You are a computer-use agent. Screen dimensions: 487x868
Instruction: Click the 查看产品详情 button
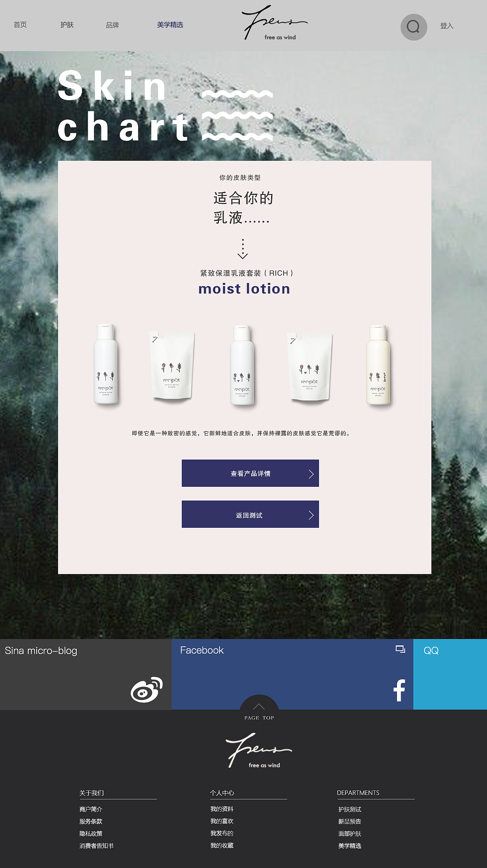(250, 473)
